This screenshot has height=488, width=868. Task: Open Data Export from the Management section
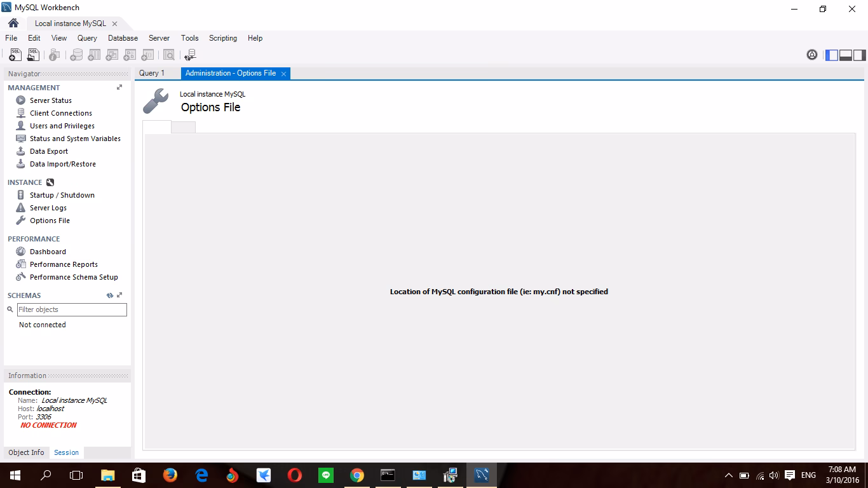[x=48, y=151]
